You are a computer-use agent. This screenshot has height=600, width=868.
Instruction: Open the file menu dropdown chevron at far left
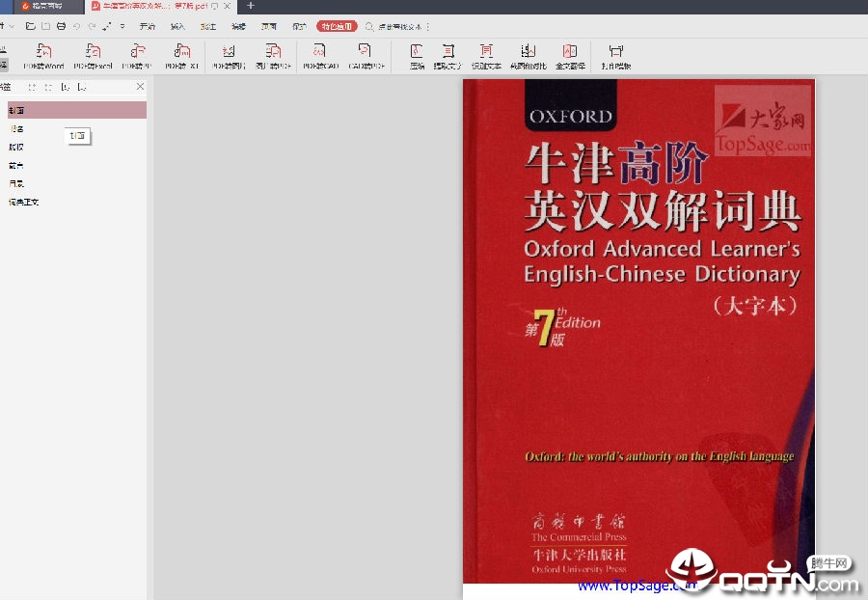pos(11,26)
